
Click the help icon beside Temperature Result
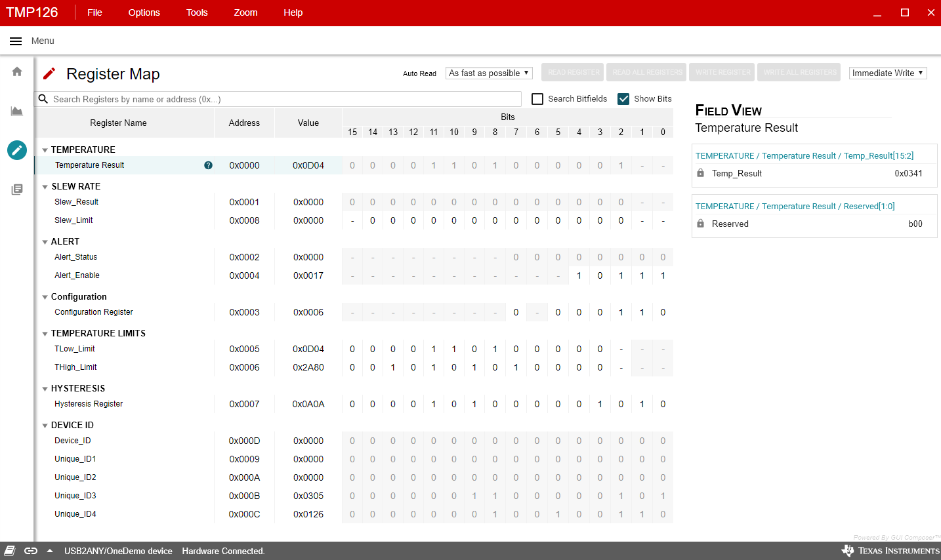[208, 165]
